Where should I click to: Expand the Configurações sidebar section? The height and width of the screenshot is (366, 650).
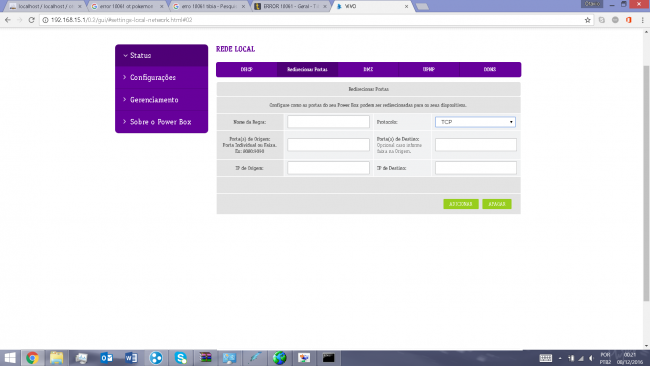point(162,78)
